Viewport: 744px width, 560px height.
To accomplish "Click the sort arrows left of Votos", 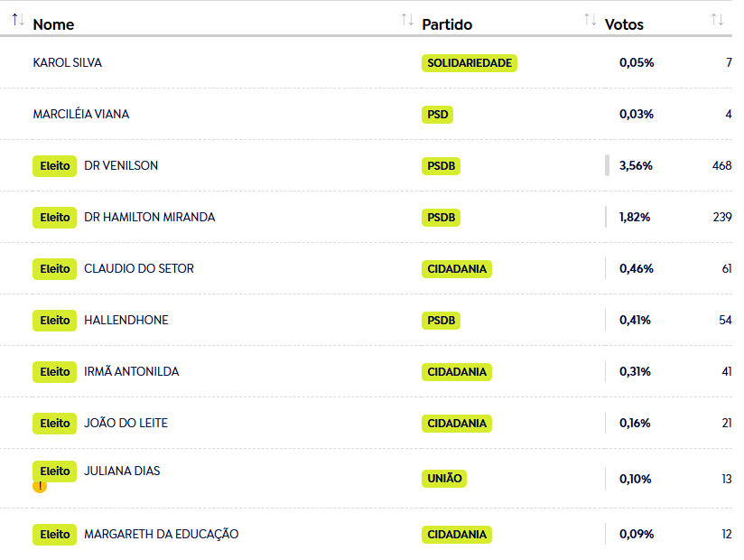I will (x=590, y=20).
